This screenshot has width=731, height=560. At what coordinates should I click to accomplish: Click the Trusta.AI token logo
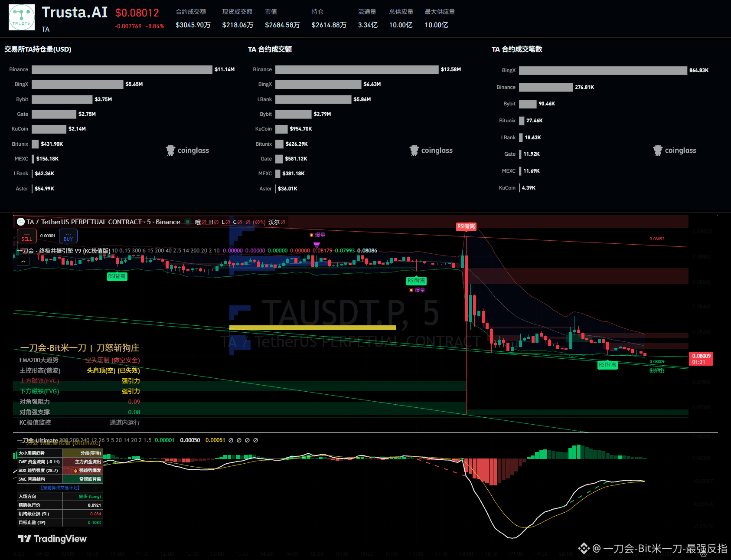(x=22, y=17)
